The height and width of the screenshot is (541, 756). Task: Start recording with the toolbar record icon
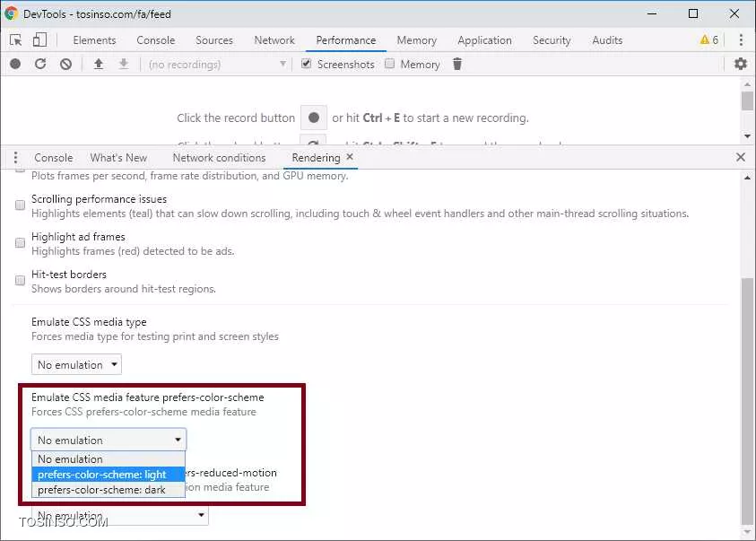[15, 64]
